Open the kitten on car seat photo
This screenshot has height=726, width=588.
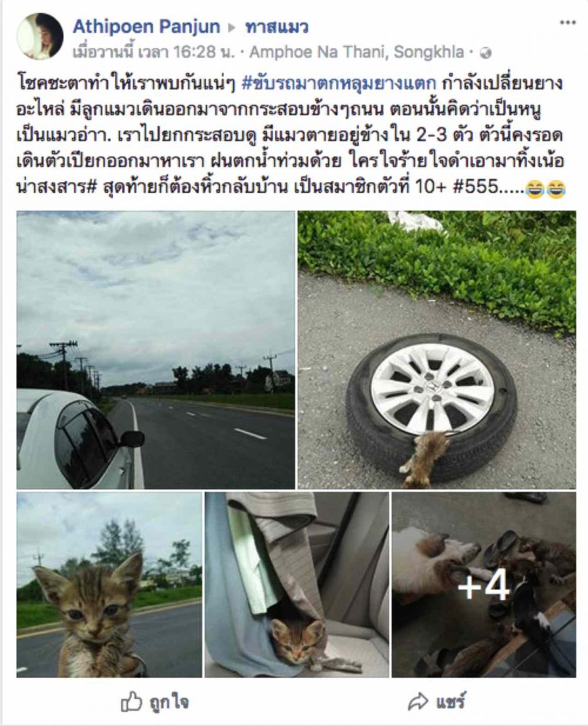pyautogui.click(x=296, y=585)
